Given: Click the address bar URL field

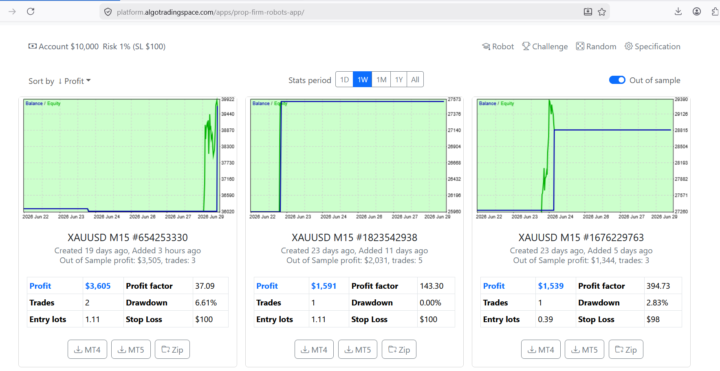Looking at the screenshot, I should pyautogui.click(x=354, y=12).
